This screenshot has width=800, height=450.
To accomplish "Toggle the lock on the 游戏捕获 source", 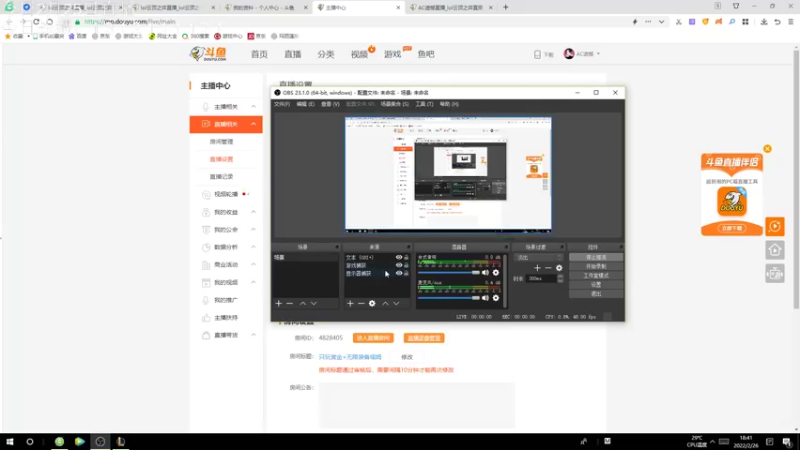I will pyautogui.click(x=406, y=265).
